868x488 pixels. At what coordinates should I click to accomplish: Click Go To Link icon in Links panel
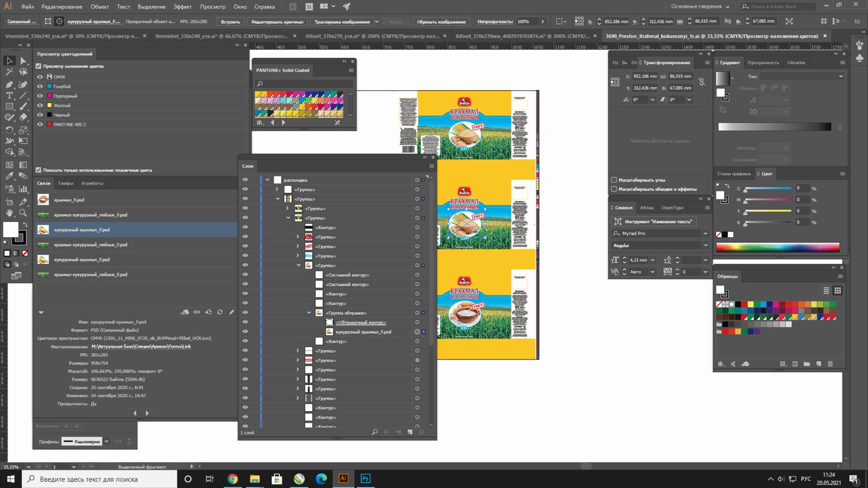pos(208,312)
